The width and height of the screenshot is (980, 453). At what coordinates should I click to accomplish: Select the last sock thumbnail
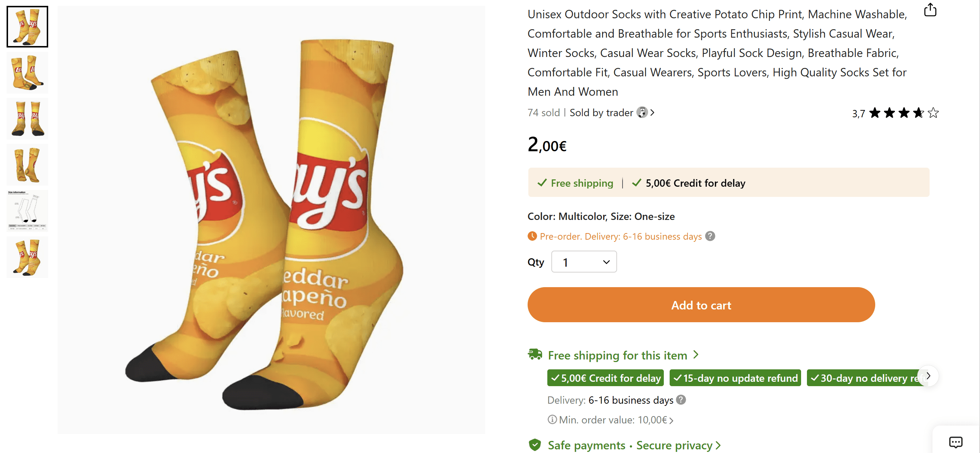tap(27, 257)
